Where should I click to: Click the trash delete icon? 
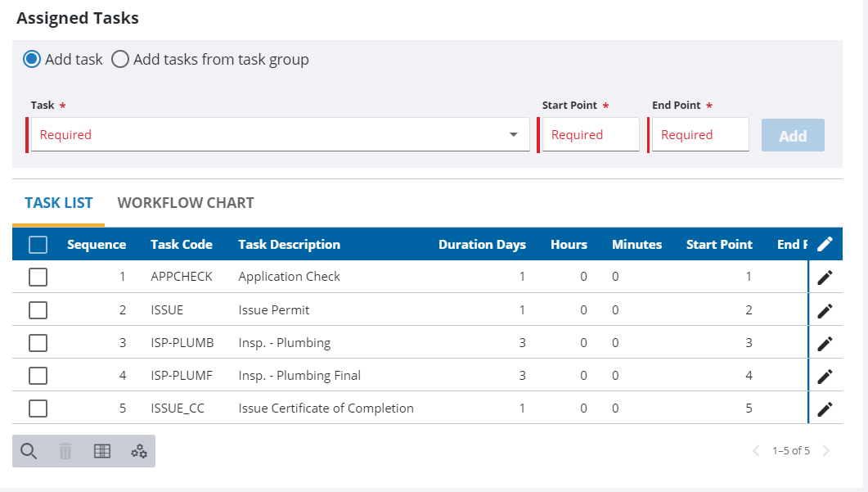tap(65, 451)
